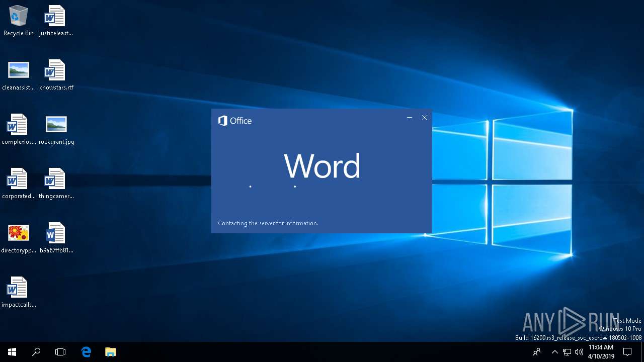644x362 pixels.
Task: Select the rockgrant.jpg image icon
Action: tap(56, 130)
